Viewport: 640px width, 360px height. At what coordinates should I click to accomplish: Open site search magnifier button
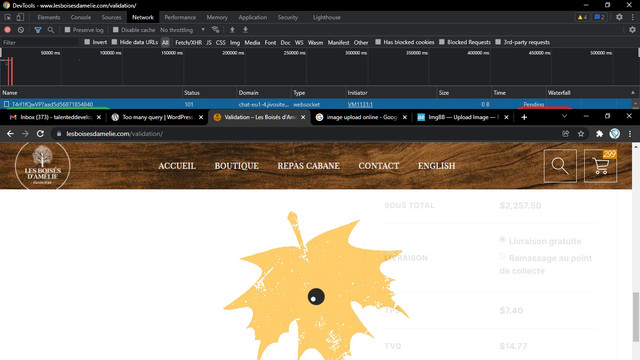click(560, 166)
